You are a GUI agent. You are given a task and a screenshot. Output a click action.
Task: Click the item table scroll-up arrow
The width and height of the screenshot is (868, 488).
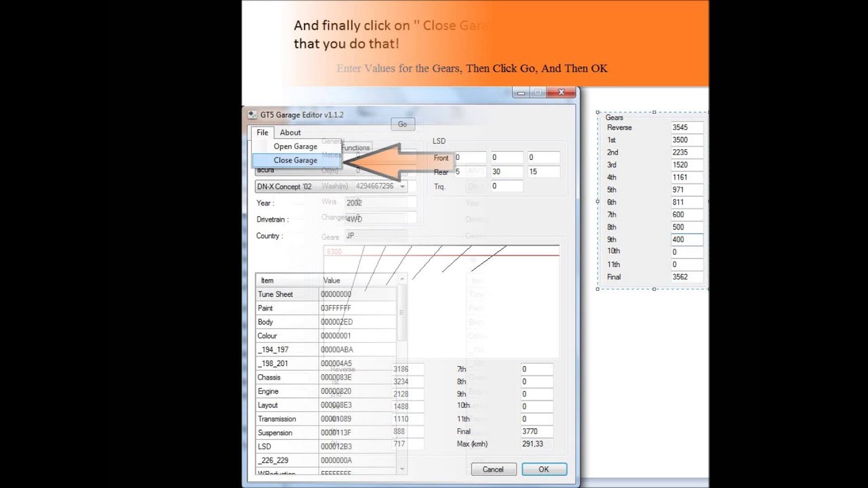[x=401, y=279]
